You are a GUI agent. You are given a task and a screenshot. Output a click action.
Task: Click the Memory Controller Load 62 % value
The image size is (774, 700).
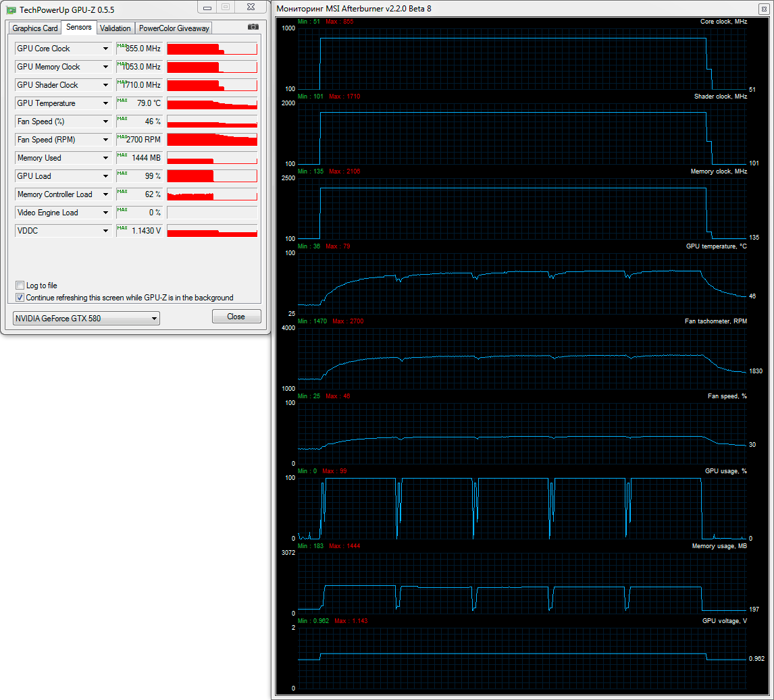click(x=139, y=194)
